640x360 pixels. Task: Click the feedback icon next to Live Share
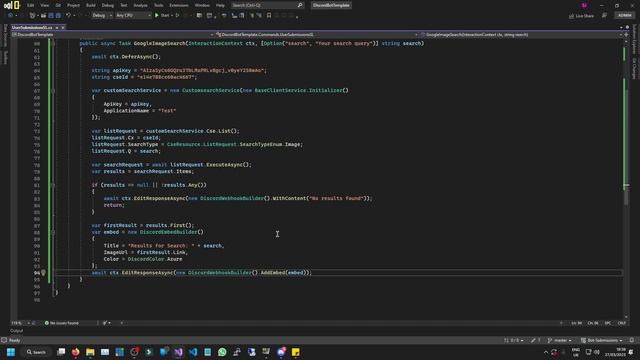[604, 16]
